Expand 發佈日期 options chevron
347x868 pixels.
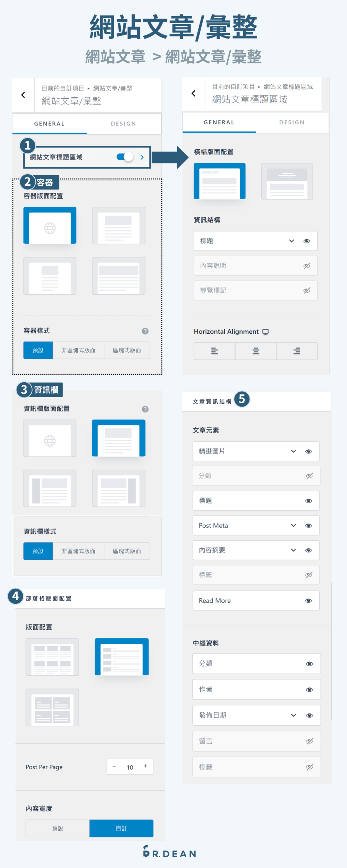tap(294, 715)
